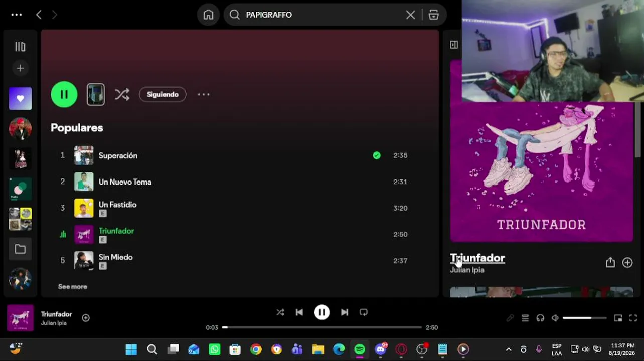Pause the current song in the player bar
644x361 pixels.
click(322, 312)
